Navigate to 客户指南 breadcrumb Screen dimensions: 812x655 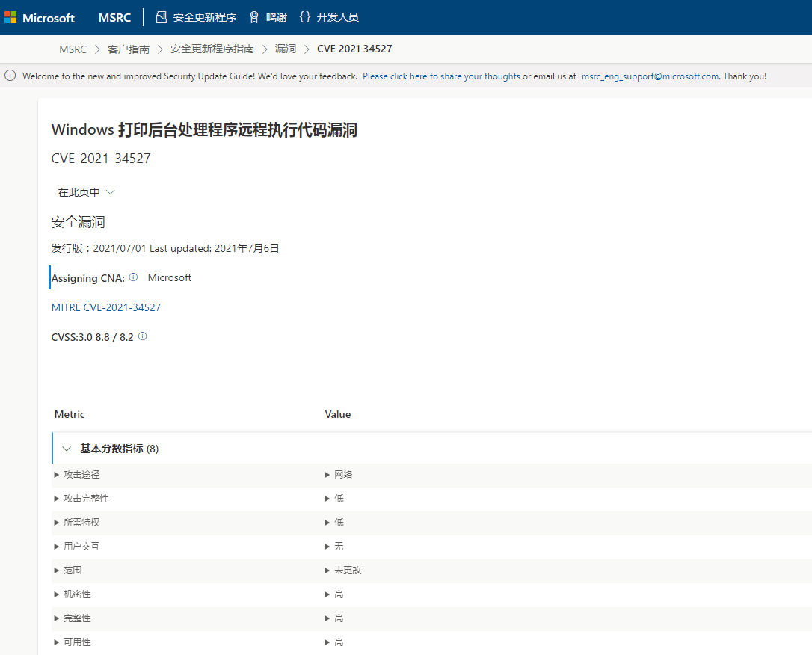128,49
